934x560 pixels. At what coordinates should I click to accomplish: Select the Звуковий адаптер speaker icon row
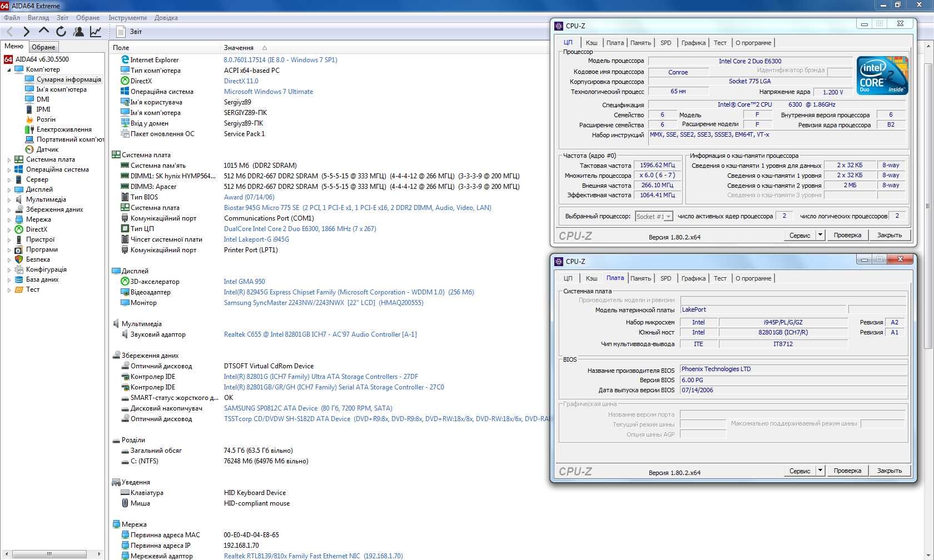[x=125, y=334]
